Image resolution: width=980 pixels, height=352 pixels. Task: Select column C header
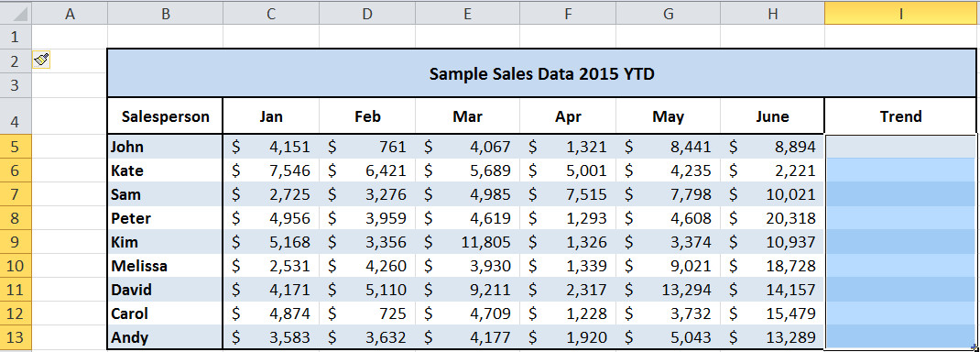pyautogui.click(x=270, y=13)
